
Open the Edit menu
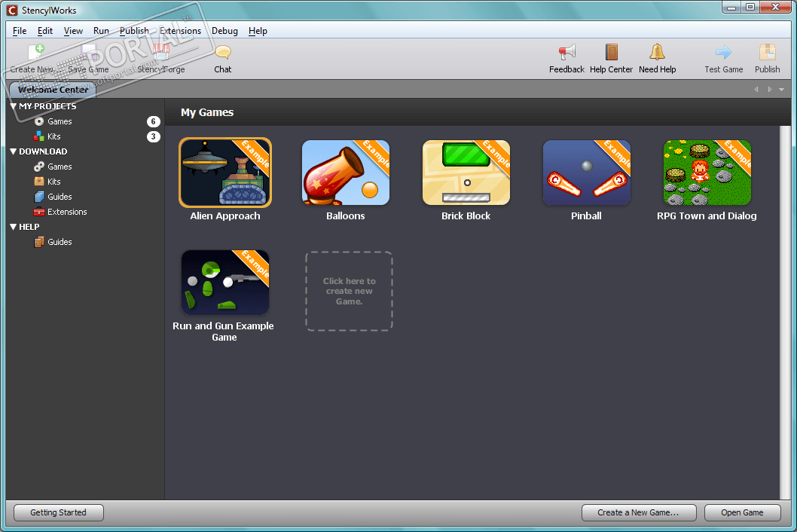tap(44, 31)
